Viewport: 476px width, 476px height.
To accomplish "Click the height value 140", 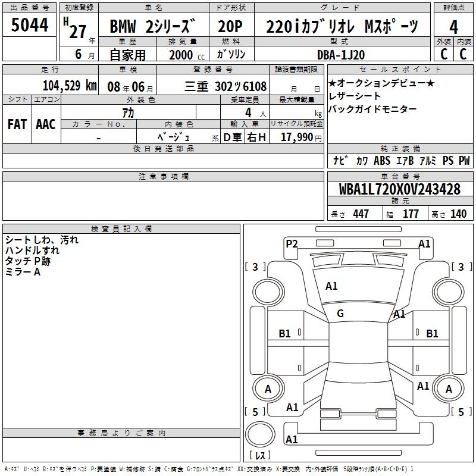I will click(458, 214).
